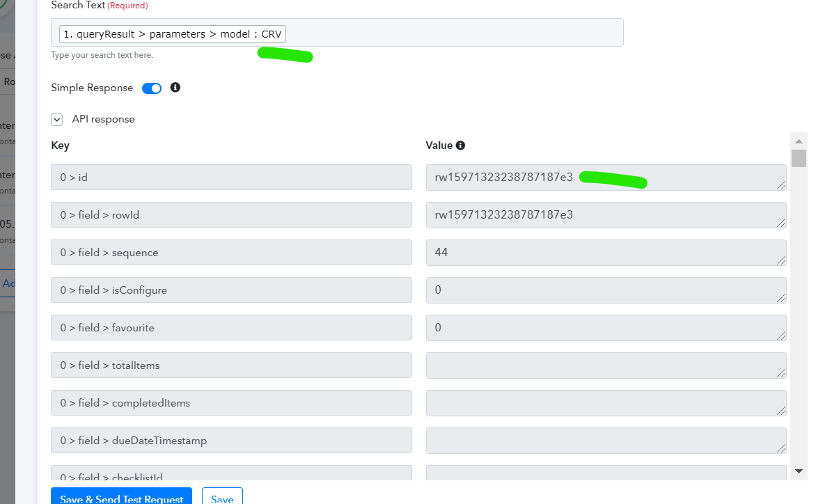Click the value field for 0 > id
The height and width of the screenshot is (504, 825).
tap(606, 178)
